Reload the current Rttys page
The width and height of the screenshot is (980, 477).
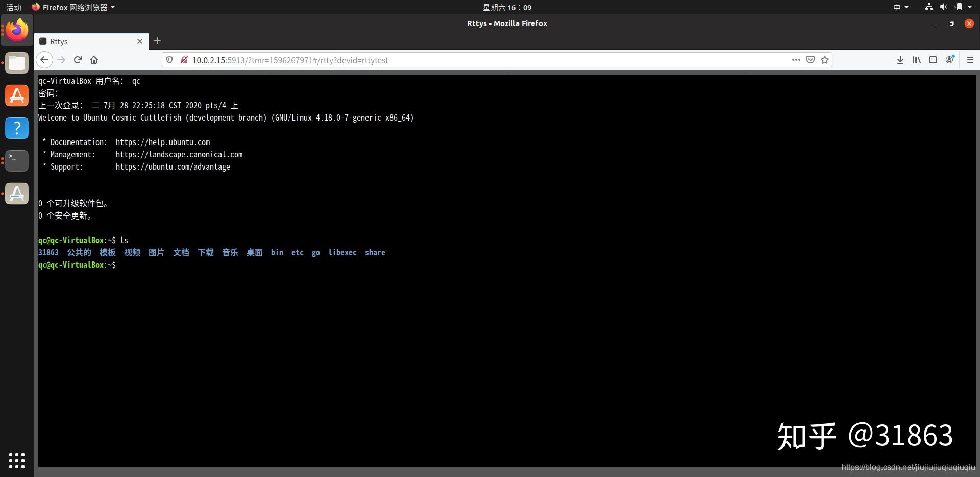(x=78, y=60)
